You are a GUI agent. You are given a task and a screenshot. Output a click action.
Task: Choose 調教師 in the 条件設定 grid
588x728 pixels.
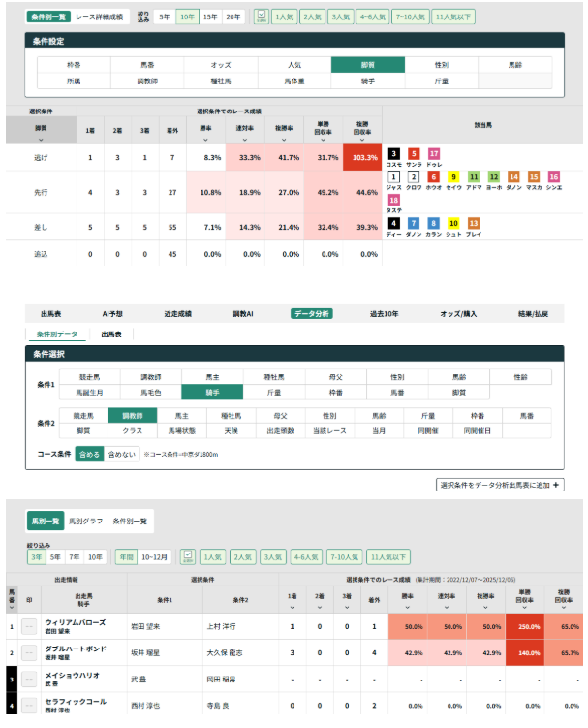click(x=145, y=80)
